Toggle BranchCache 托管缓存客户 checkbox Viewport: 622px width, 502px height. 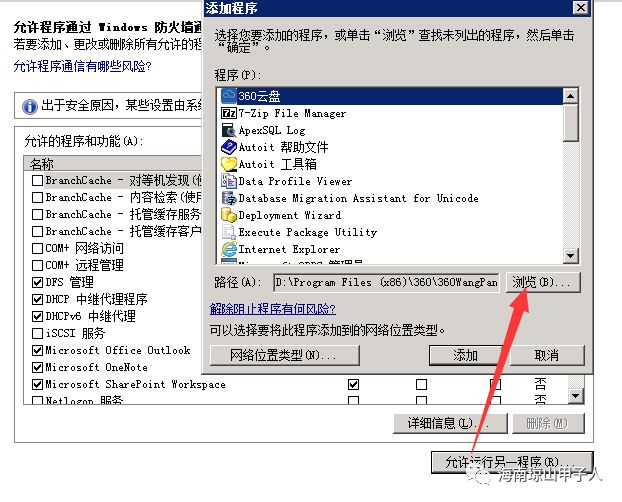pyautogui.click(x=37, y=231)
